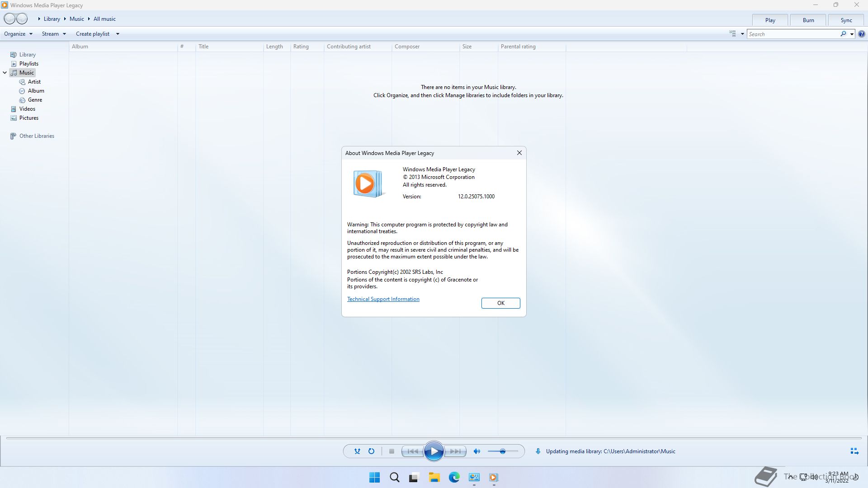Click the monitor app icon on taskbar
Viewport: 868px width, 488px height.
[x=474, y=478]
